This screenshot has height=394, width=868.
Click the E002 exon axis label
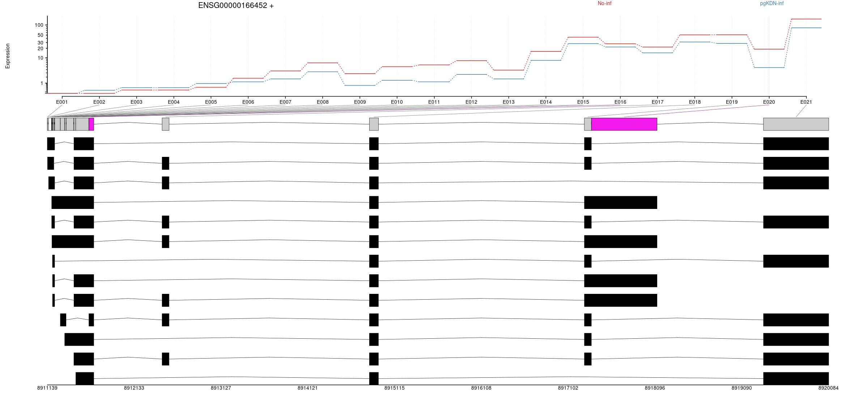tap(99, 102)
